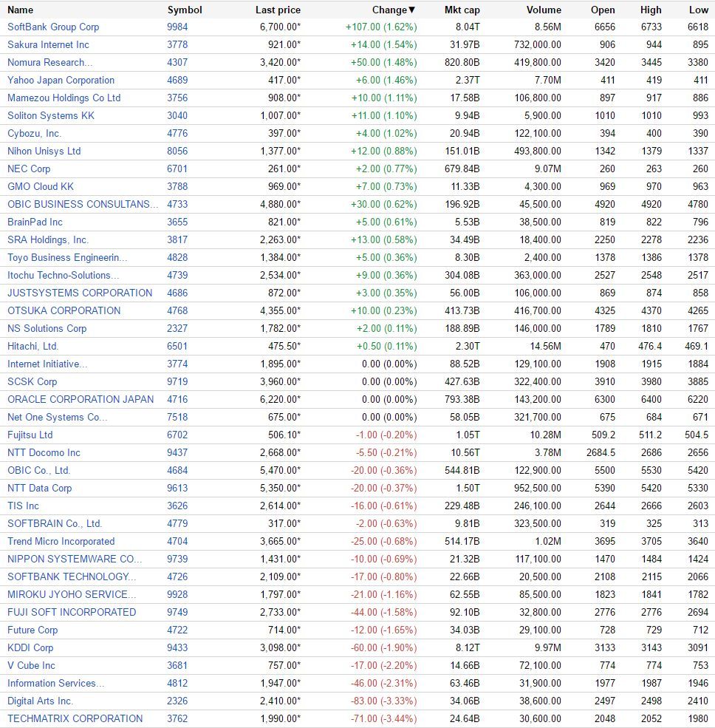Select Hitachi volume 14.56M
Screen dimensions: 715x728
546,346
